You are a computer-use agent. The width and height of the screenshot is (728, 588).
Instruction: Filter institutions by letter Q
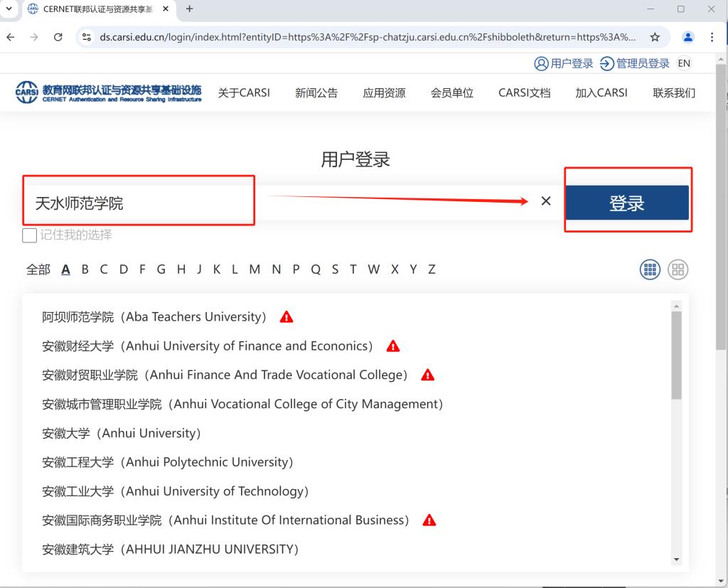[316, 269]
